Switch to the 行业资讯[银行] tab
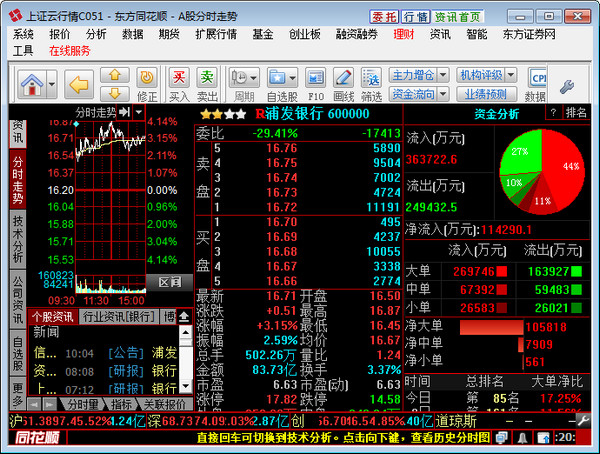Viewport: 600px width, 454px height. point(118,316)
